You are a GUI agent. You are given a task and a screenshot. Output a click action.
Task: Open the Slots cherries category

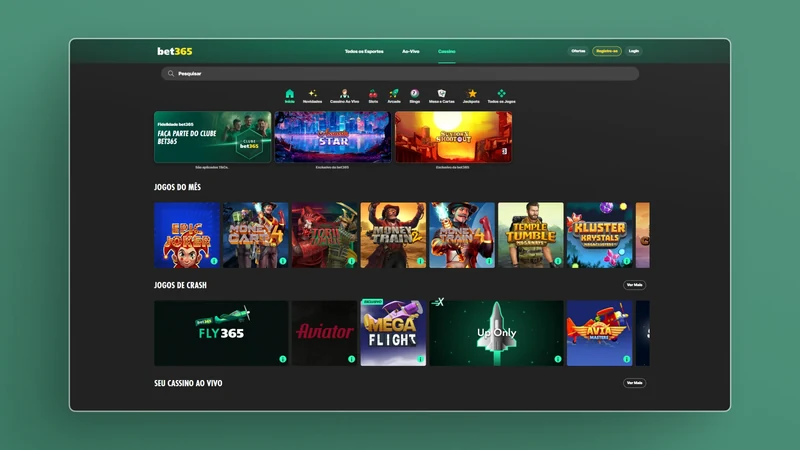373,95
